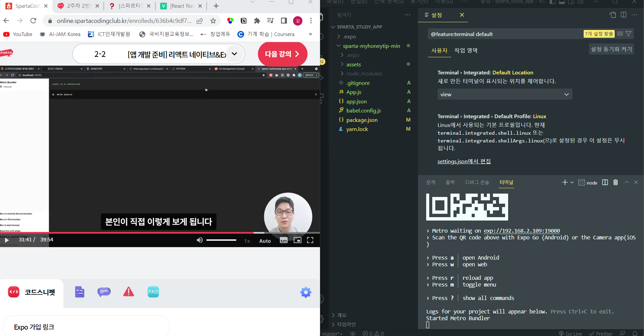Open the red warning report icon

[x=128, y=292]
